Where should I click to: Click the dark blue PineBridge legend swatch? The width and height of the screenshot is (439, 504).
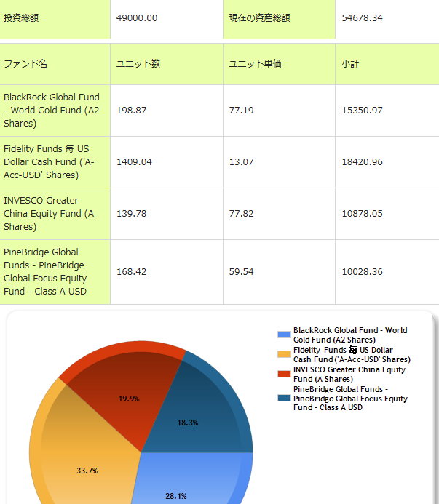pos(284,398)
